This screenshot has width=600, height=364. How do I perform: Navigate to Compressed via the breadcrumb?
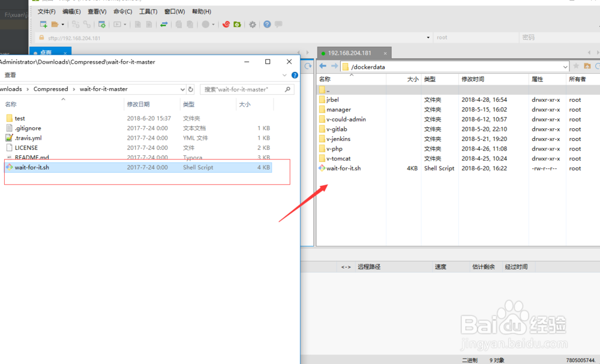click(51, 88)
